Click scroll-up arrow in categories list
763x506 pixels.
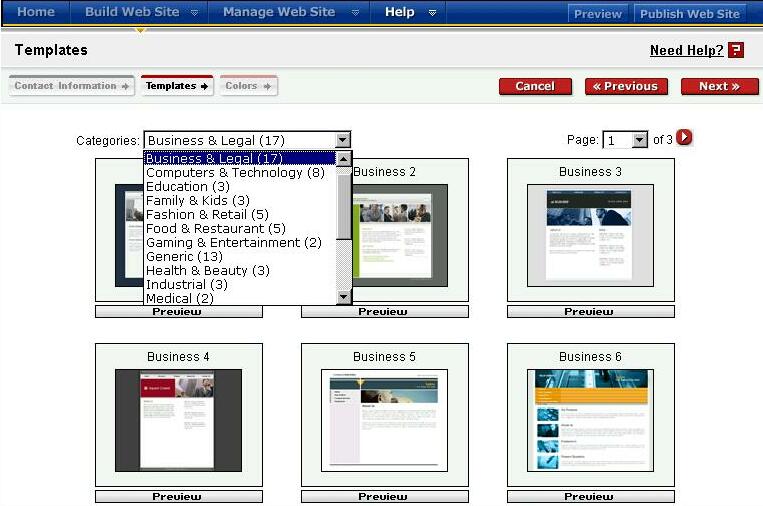(344, 158)
